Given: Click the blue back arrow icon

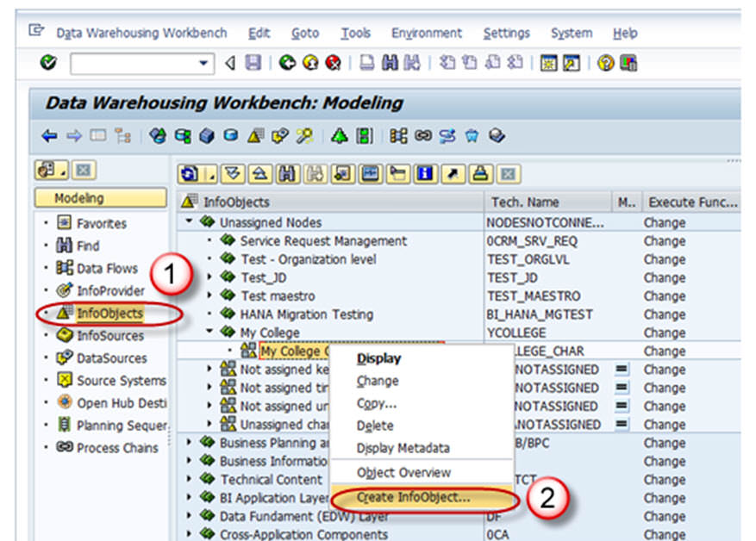Looking at the screenshot, I should [49, 136].
